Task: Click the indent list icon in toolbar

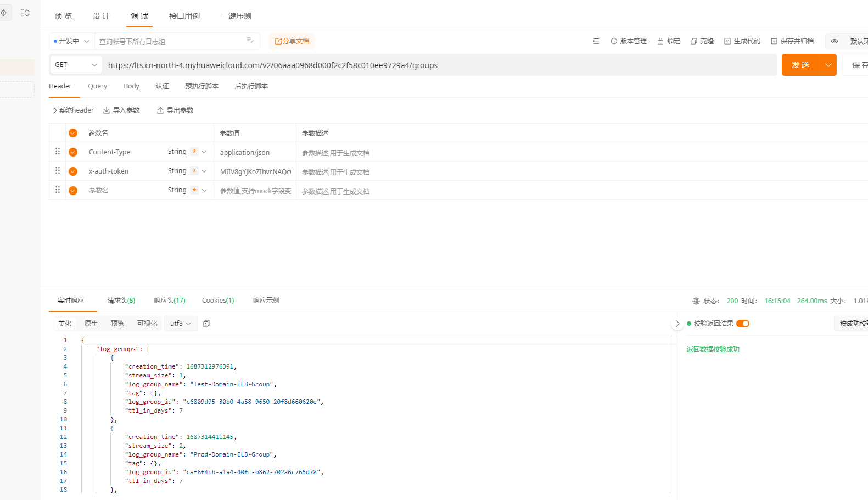Action: [x=596, y=41]
